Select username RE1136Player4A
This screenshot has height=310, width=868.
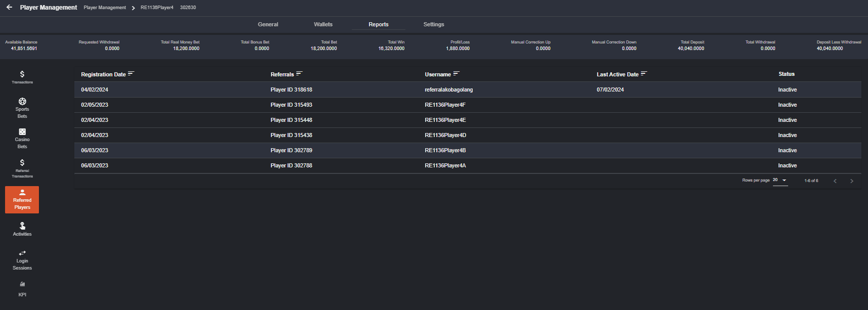(445, 165)
